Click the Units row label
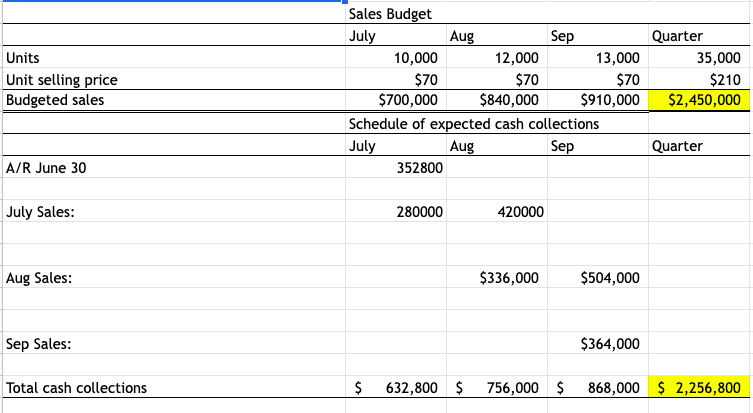 (23, 58)
